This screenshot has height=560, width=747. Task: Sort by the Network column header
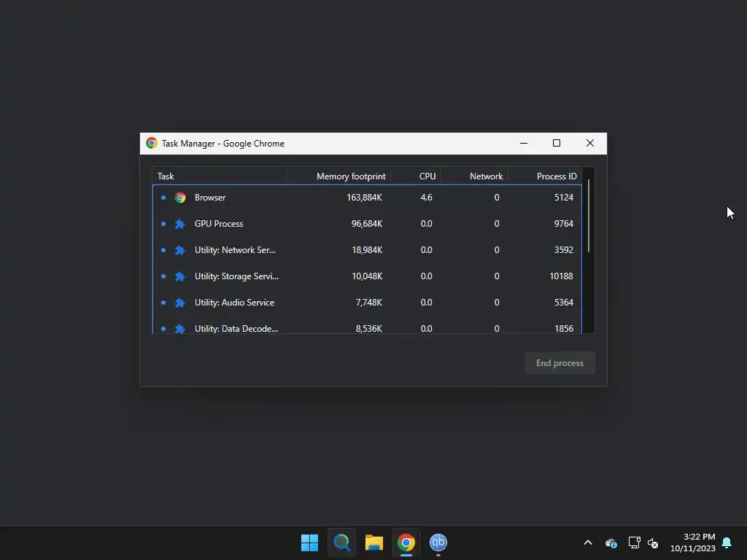[474, 176]
